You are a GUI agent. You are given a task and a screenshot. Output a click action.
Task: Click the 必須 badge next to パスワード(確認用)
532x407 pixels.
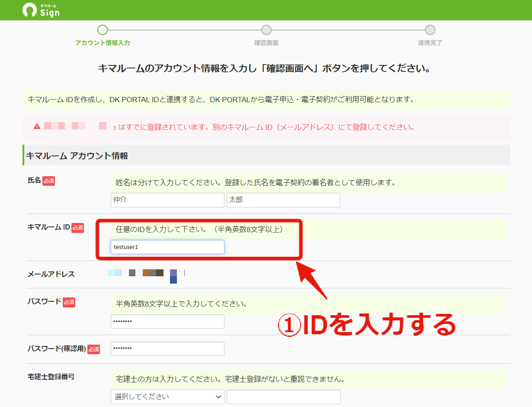pos(93,349)
